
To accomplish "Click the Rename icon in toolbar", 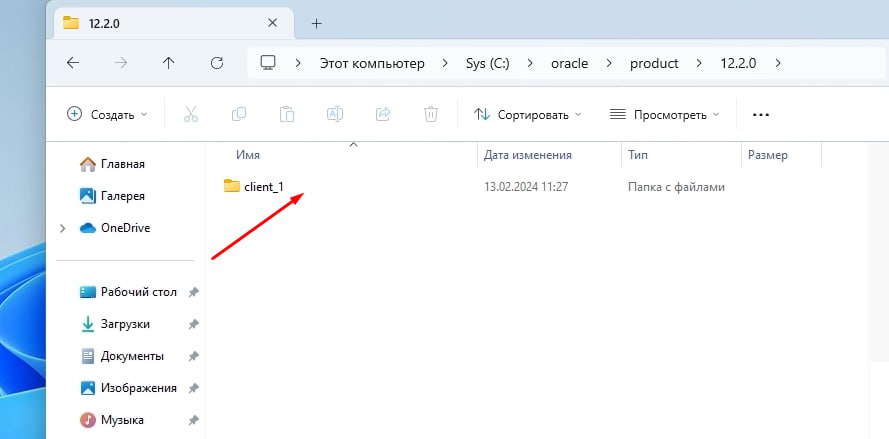I will click(x=335, y=115).
